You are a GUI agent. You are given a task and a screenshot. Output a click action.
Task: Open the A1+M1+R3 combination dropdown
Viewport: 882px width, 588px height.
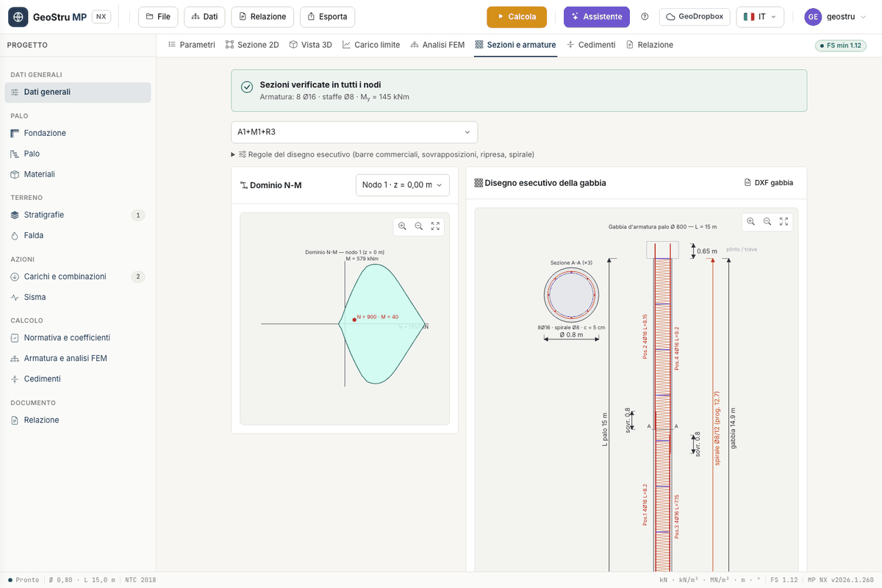(354, 132)
